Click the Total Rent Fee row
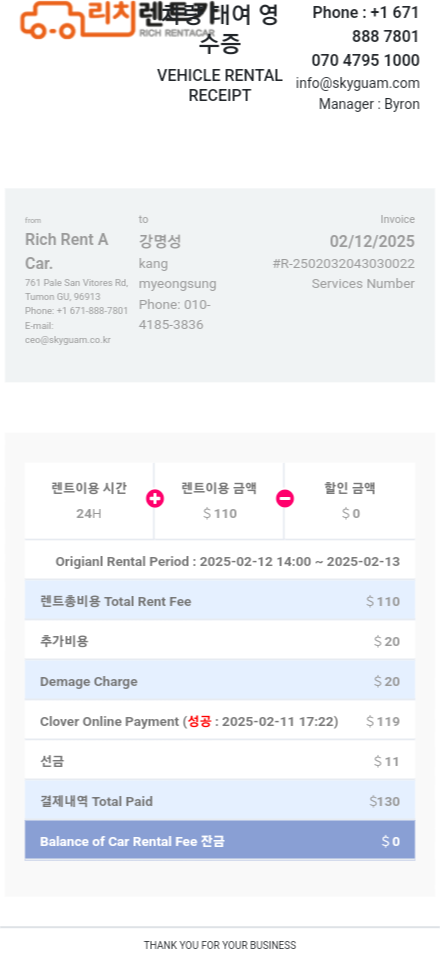Image resolution: width=440 pixels, height=953 pixels. coord(220,602)
